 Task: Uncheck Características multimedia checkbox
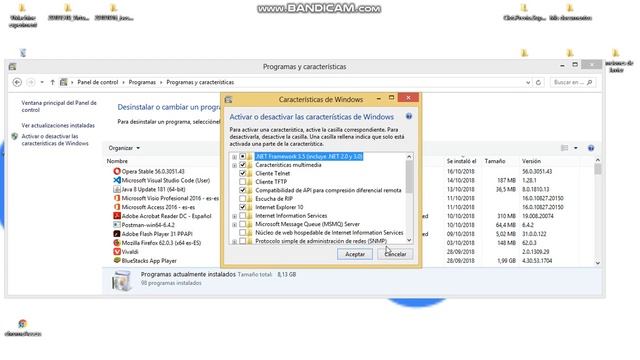242,165
